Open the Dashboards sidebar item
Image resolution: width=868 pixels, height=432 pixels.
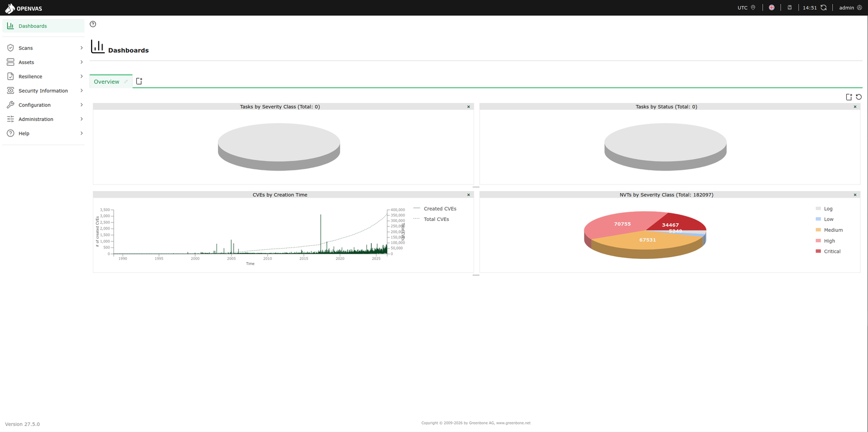pos(43,26)
